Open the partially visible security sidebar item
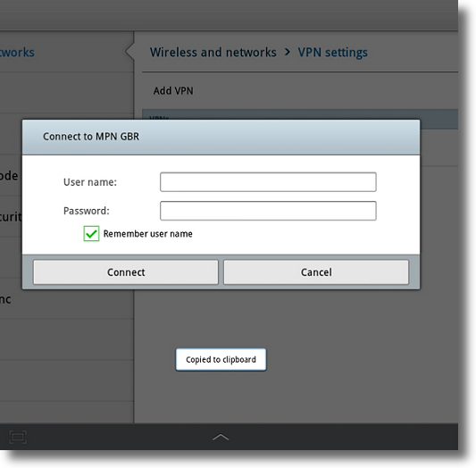 pyautogui.click(x=11, y=217)
